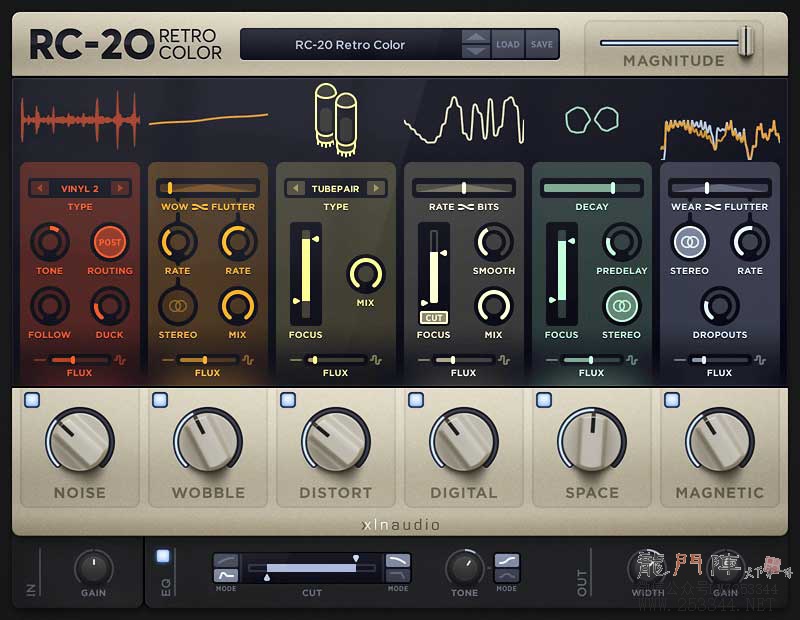
Task: Click the Distort FLUX slider
Action: tap(336, 360)
